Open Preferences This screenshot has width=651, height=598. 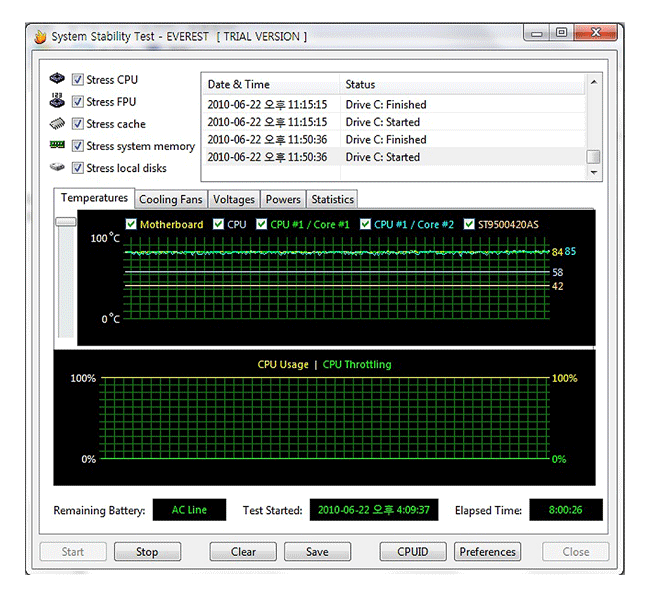tap(488, 552)
